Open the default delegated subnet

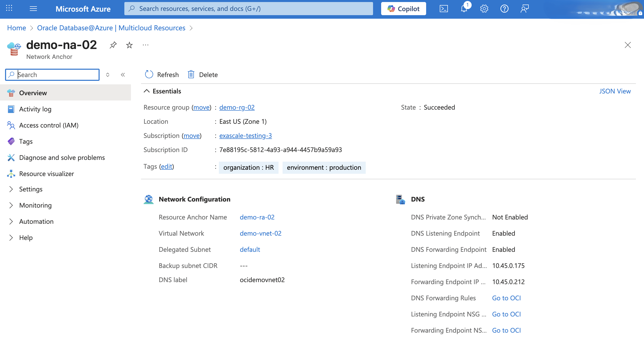coord(250,250)
